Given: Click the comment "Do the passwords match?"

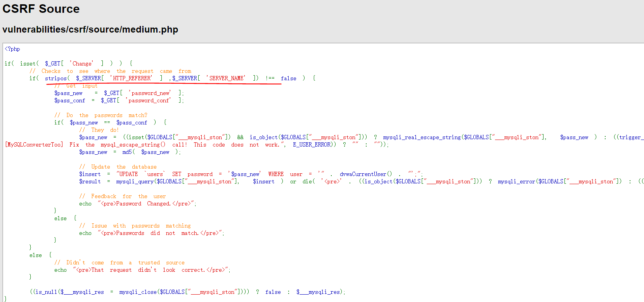Looking at the screenshot, I should pyautogui.click(x=101, y=116).
